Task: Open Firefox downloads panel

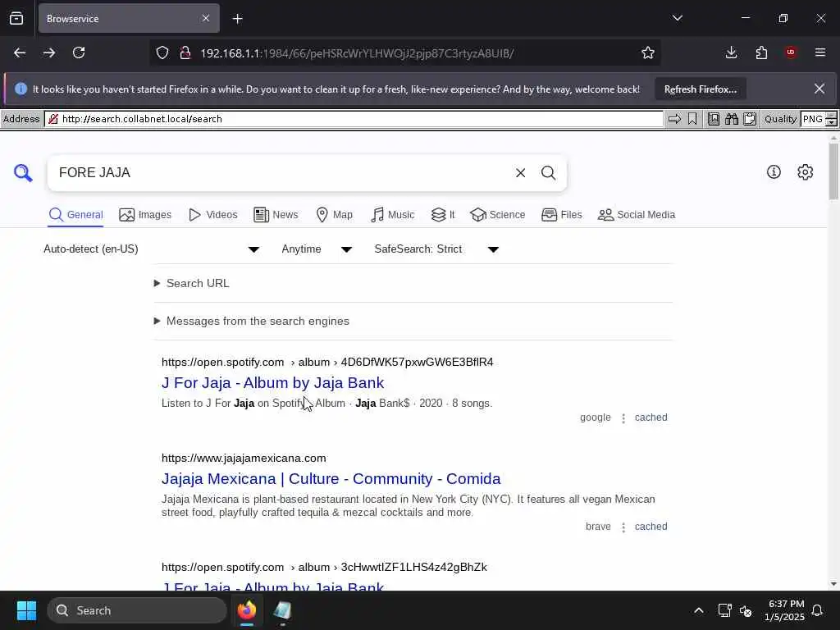Action: [731, 52]
